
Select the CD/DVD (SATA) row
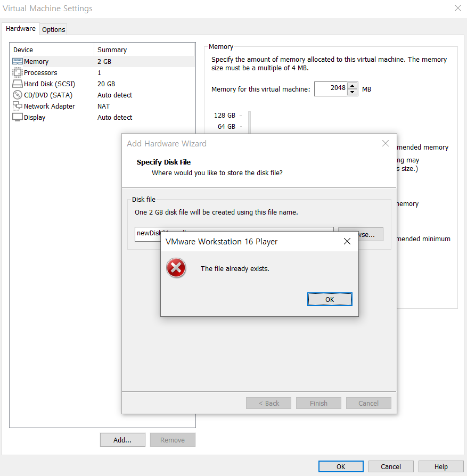103,95
